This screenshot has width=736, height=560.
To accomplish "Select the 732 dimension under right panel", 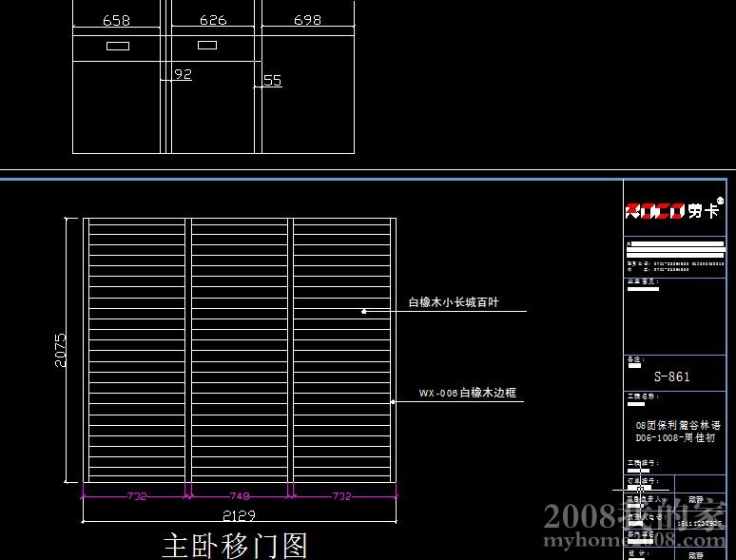I will [x=342, y=496].
